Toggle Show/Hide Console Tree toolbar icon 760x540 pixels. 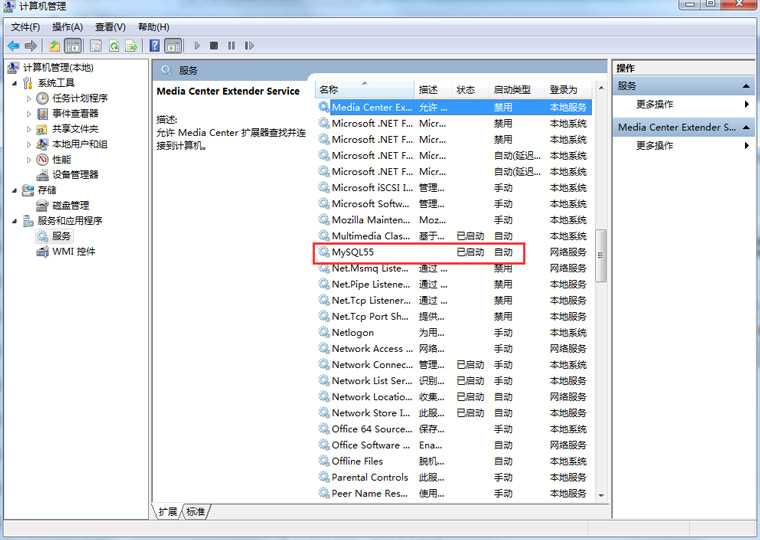73,46
